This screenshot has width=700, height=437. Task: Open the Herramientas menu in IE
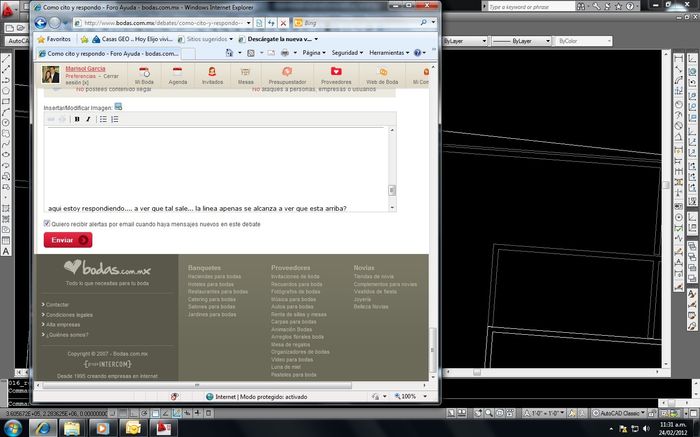click(389, 53)
